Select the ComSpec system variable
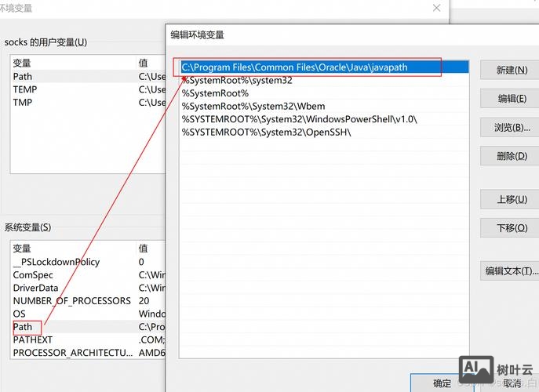The image size is (539, 392). tap(33, 275)
